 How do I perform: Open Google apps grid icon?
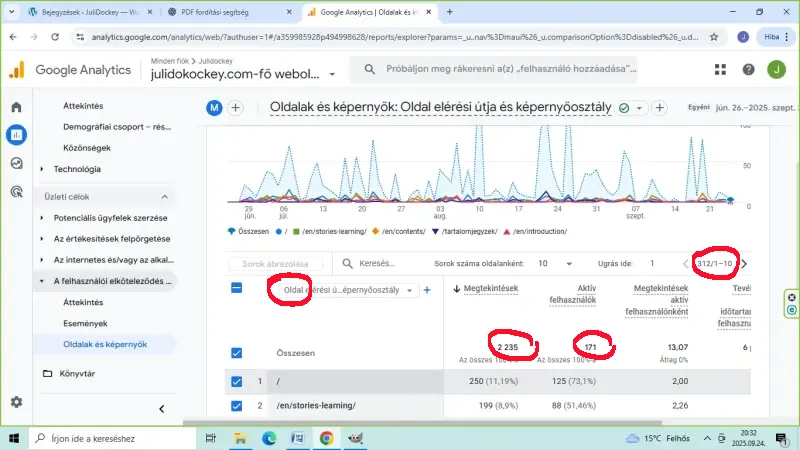pyautogui.click(x=721, y=70)
